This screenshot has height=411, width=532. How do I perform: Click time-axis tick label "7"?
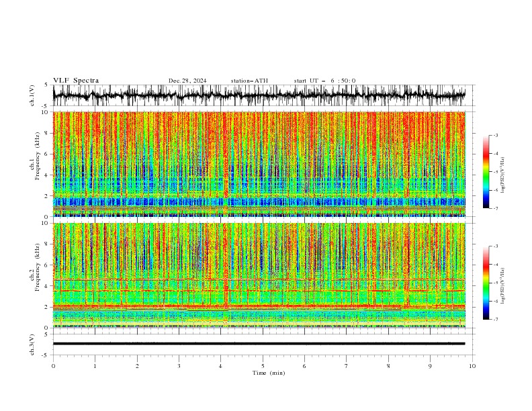tap(347, 366)
